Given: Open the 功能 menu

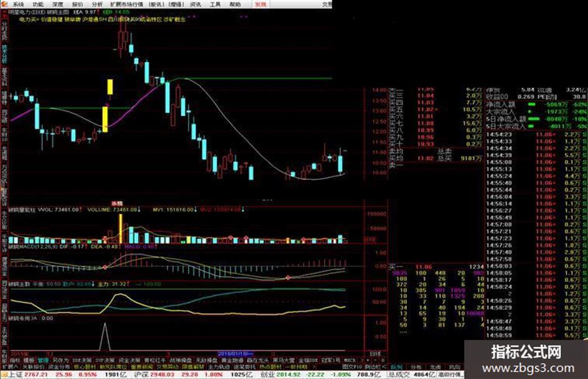Looking at the screenshot, I should tap(37, 4).
